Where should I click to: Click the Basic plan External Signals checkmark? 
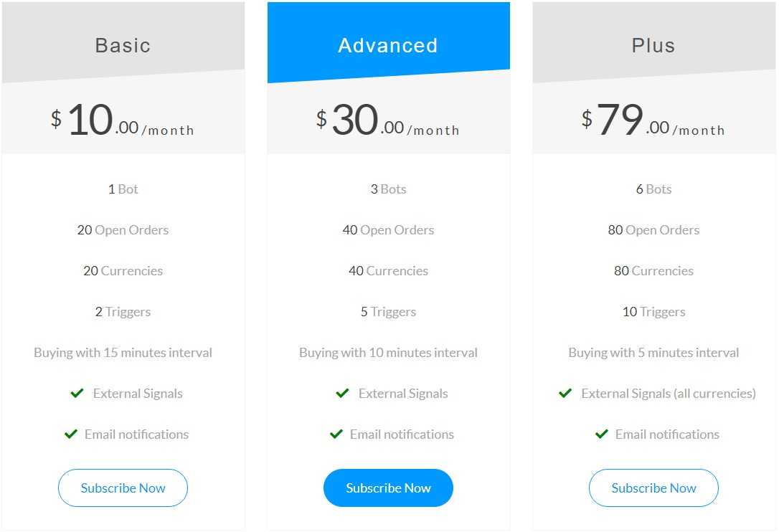[77, 394]
